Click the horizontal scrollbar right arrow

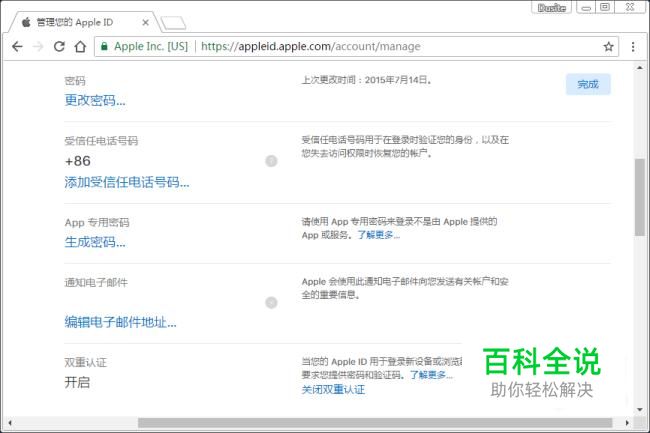point(627,423)
